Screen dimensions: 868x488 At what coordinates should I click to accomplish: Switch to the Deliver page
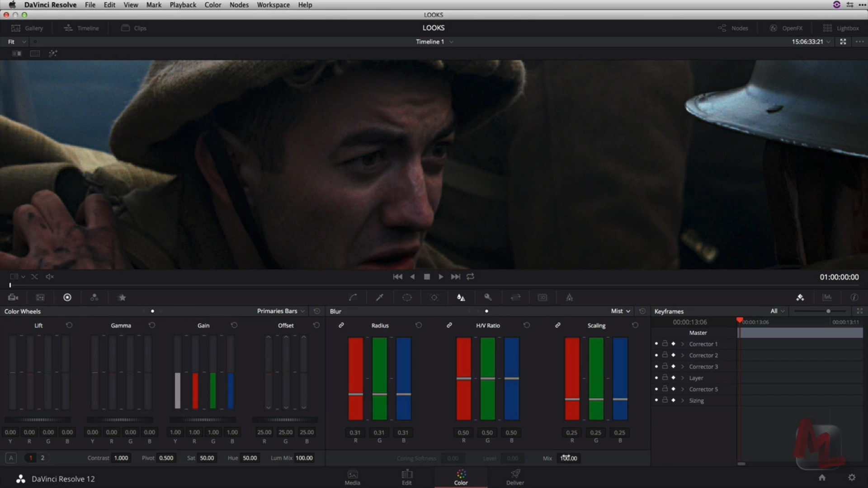pos(515,477)
